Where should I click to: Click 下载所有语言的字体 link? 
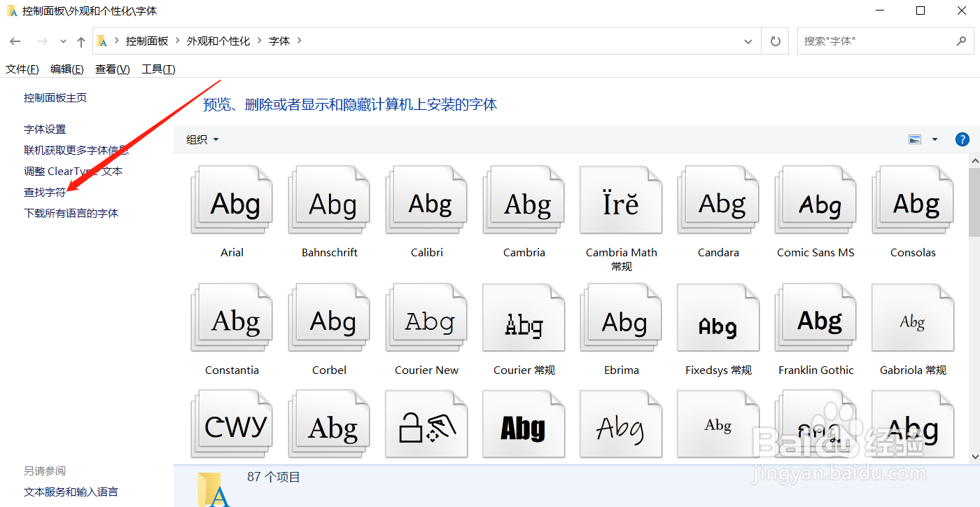(x=71, y=214)
